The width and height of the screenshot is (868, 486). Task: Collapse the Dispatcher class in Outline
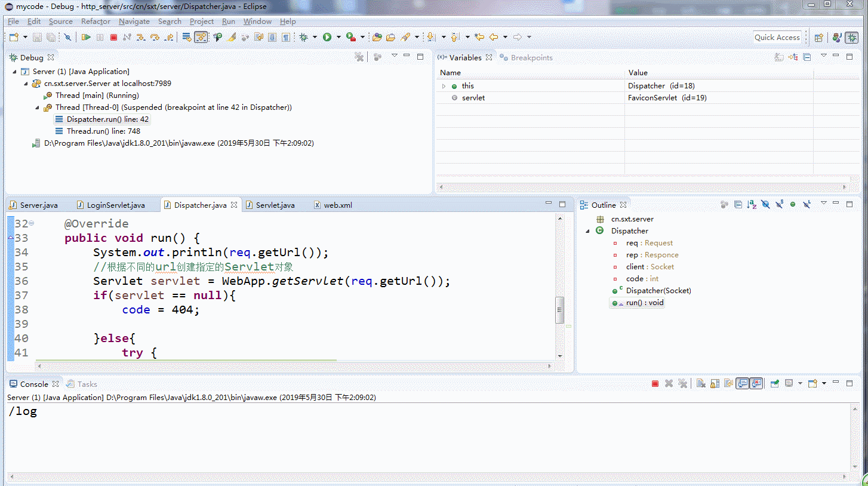pos(587,231)
